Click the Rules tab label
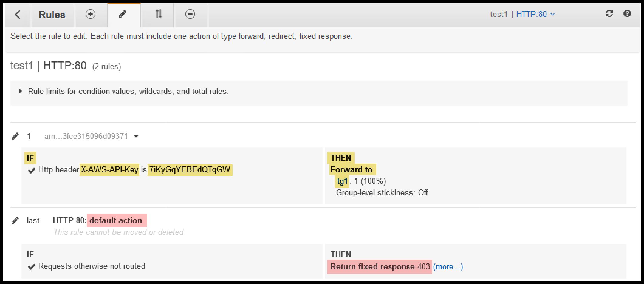 (x=52, y=15)
